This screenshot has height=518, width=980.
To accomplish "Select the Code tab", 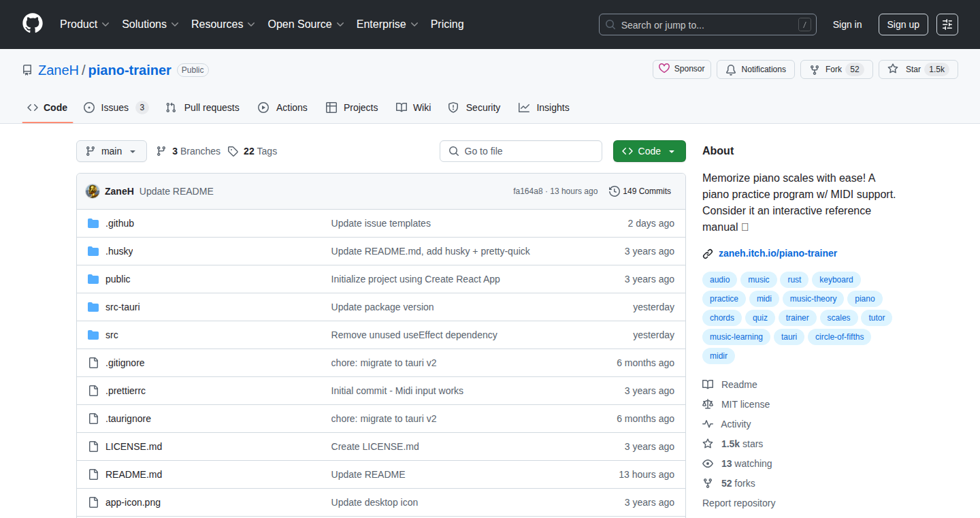I will 48,108.
